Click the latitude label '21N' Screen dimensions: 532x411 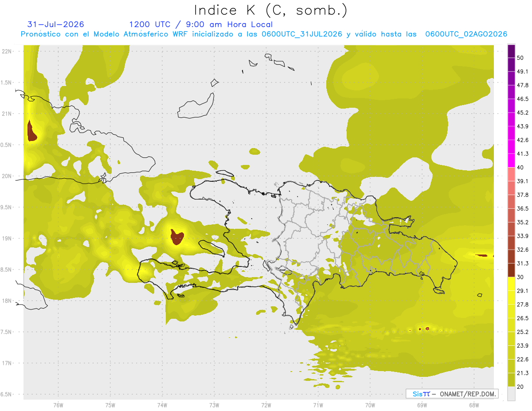pos(8,114)
